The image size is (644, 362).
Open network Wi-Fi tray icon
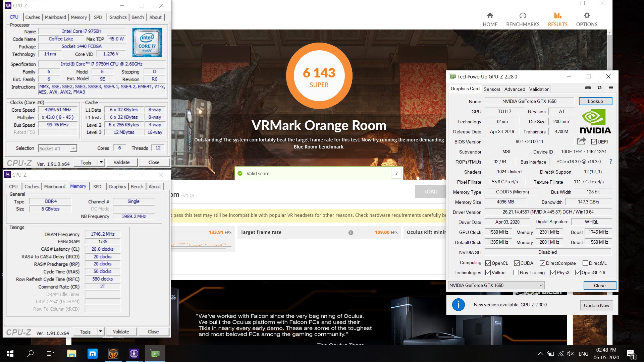coord(561,354)
